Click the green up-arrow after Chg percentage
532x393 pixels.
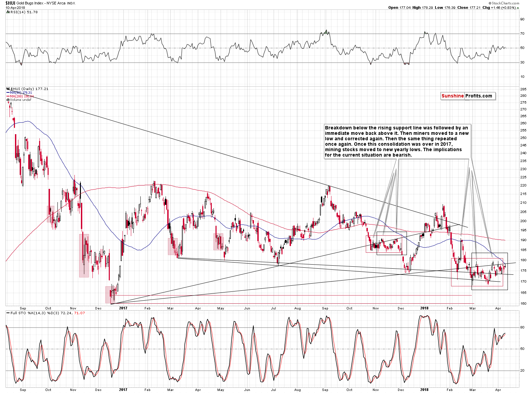click(x=518, y=7)
